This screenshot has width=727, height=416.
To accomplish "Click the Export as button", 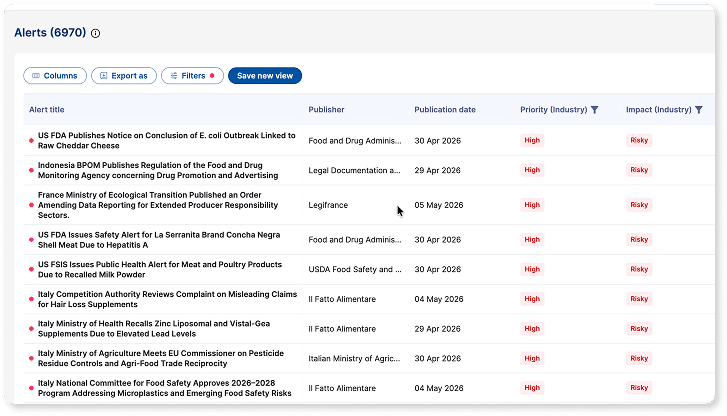I will click(124, 76).
